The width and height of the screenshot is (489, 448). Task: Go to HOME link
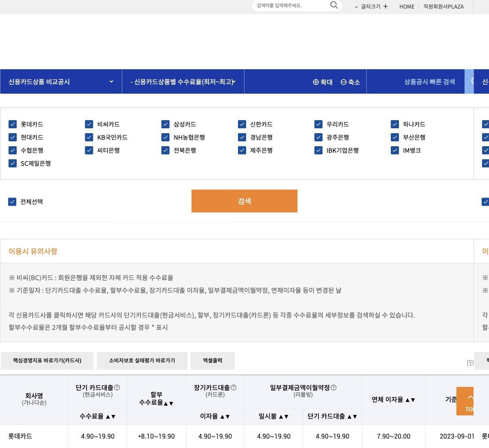[407, 7]
